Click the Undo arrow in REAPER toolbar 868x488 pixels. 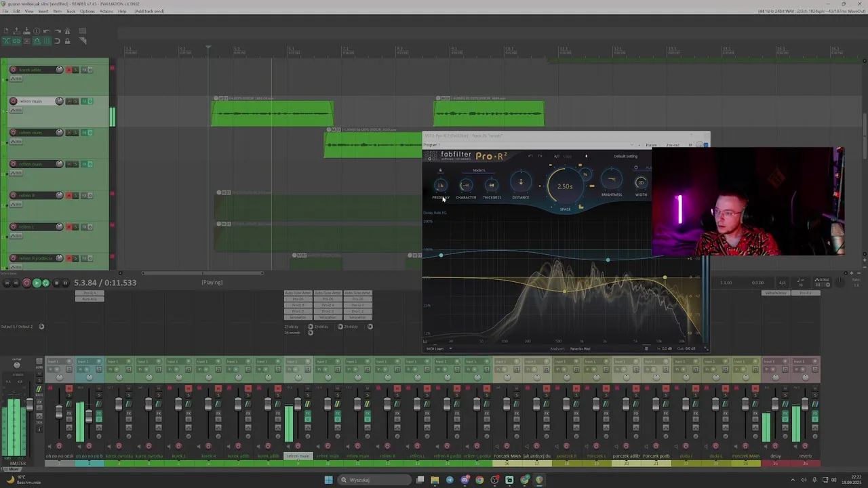[x=47, y=30]
